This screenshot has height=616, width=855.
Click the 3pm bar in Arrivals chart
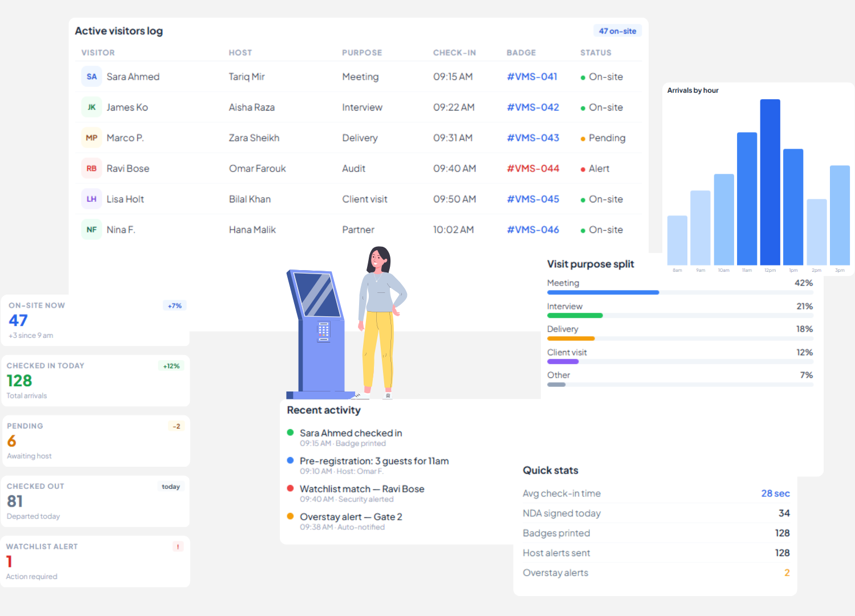(x=840, y=215)
